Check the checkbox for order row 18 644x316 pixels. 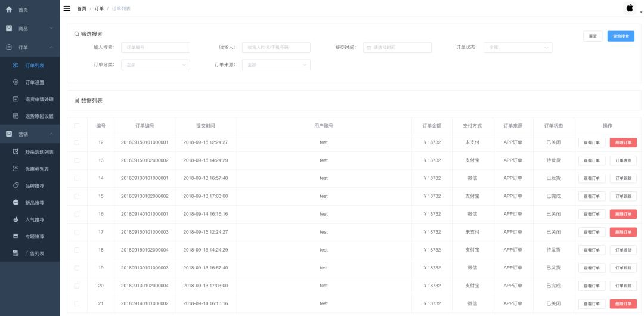[77, 250]
